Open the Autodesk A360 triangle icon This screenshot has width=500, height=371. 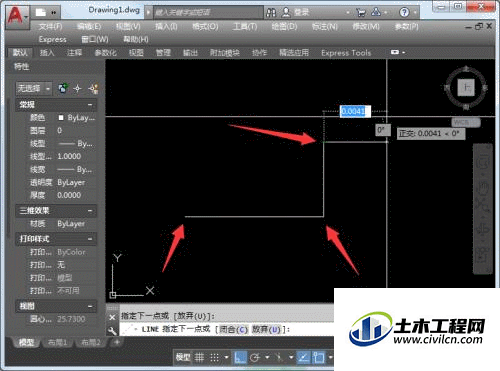376,12
